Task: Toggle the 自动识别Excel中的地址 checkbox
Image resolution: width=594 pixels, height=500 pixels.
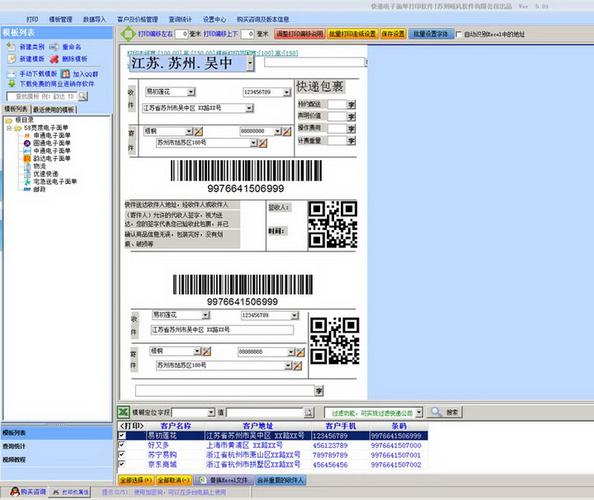Action: (459, 34)
